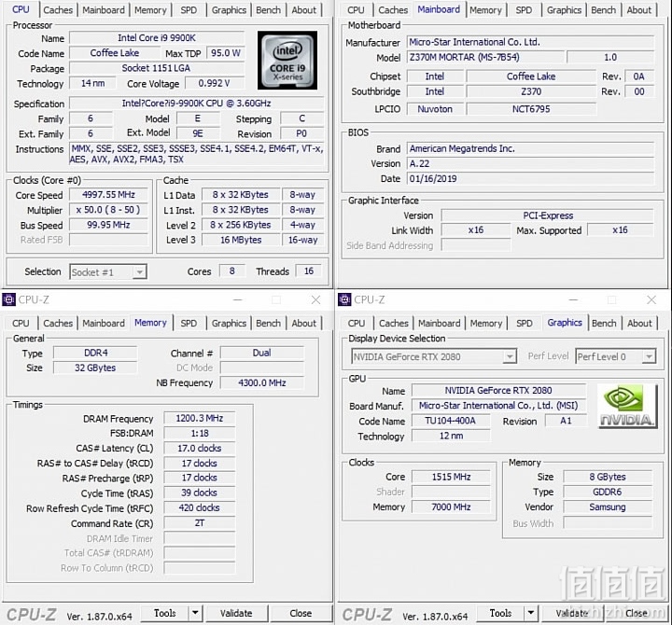Click Validate button in Memory window
672x625 pixels.
coord(236,613)
